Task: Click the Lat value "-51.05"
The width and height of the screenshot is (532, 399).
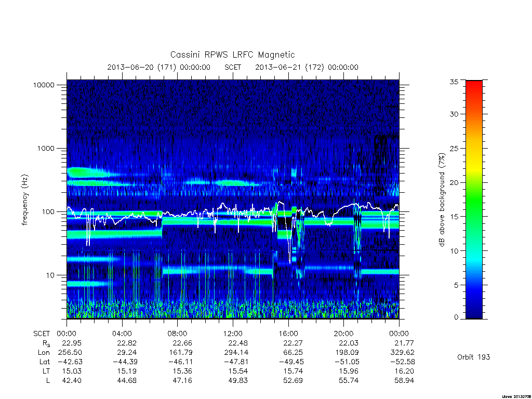Action: (x=347, y=362)
